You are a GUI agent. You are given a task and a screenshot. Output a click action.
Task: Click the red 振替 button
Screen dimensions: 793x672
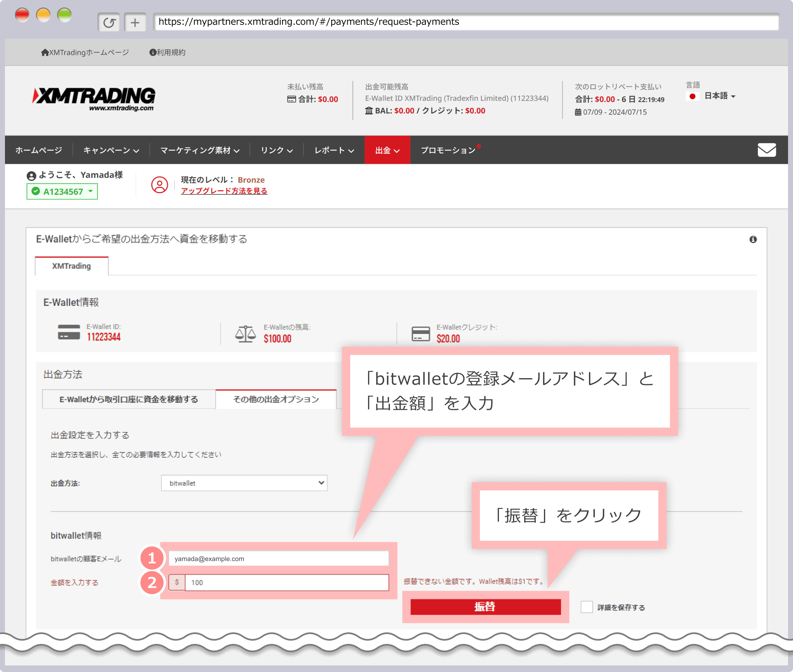pyautogui.click(x=485, y=607)
